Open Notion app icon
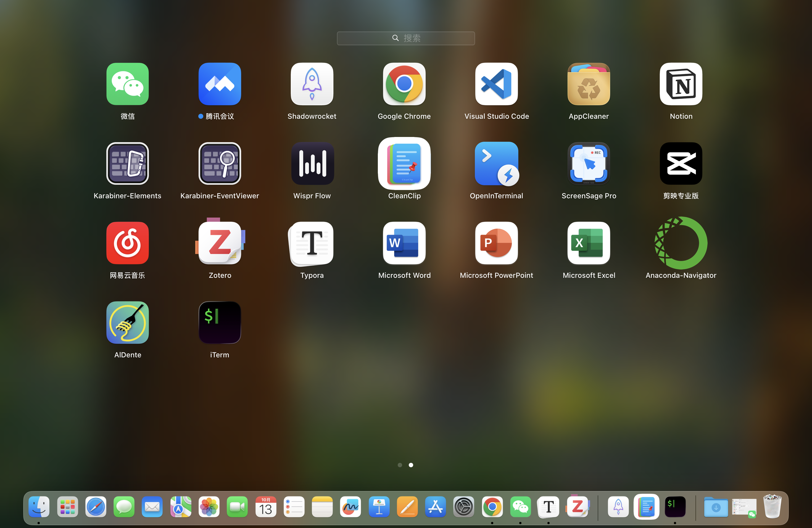This screenshot has width=812, height=528. pos(681,84)
